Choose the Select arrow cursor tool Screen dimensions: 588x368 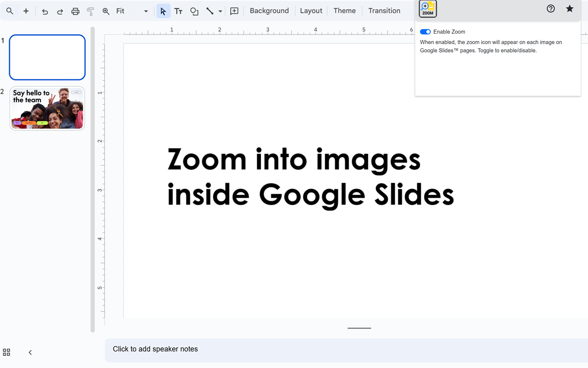(163, 11)
